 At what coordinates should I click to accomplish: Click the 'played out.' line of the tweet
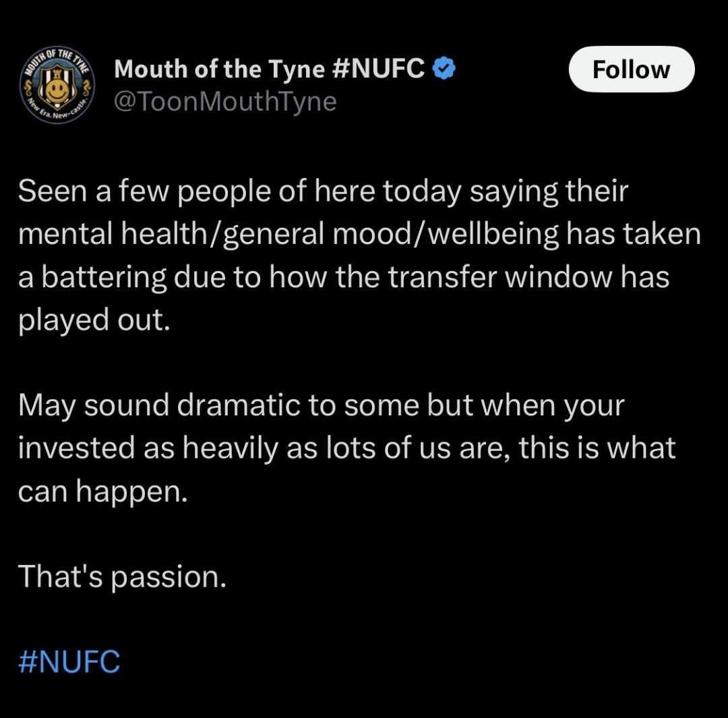click(94, 320)
